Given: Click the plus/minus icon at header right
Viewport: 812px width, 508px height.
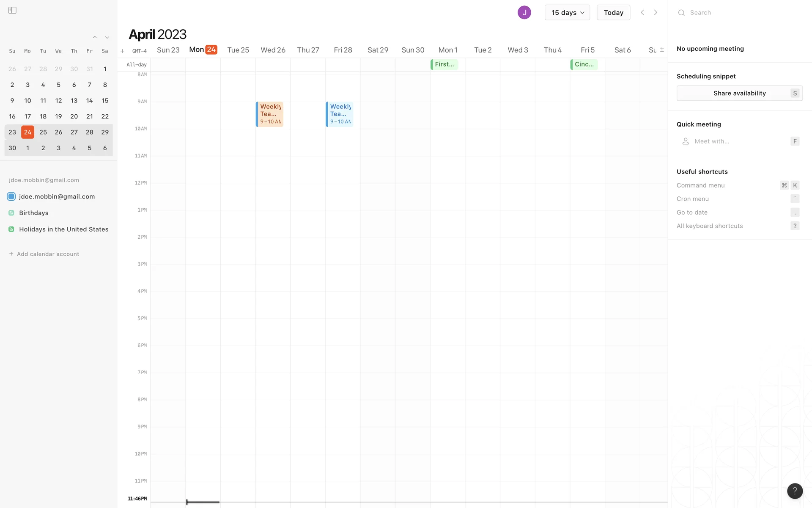Looking at the screenshot, I should click(x=662, y=50).
